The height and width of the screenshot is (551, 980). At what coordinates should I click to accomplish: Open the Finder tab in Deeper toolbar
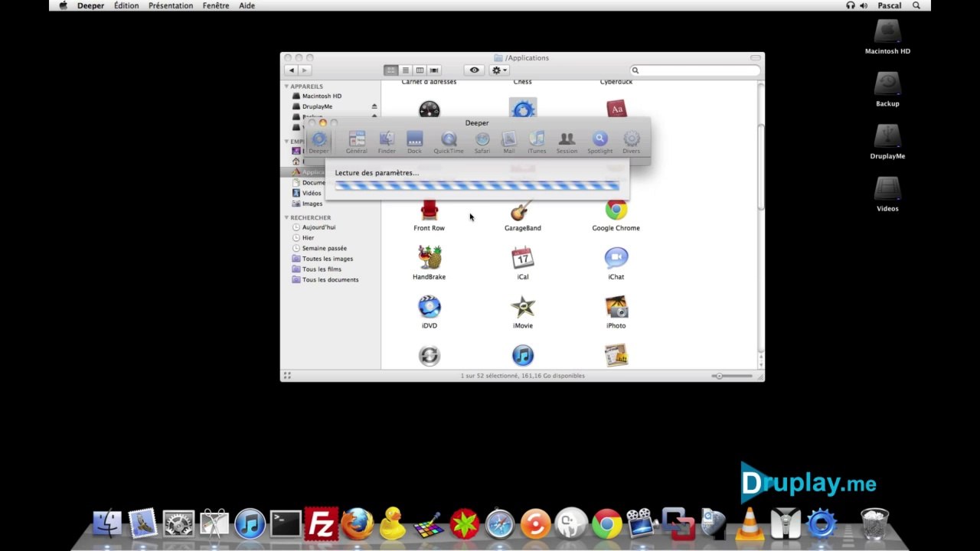(387, 141)
